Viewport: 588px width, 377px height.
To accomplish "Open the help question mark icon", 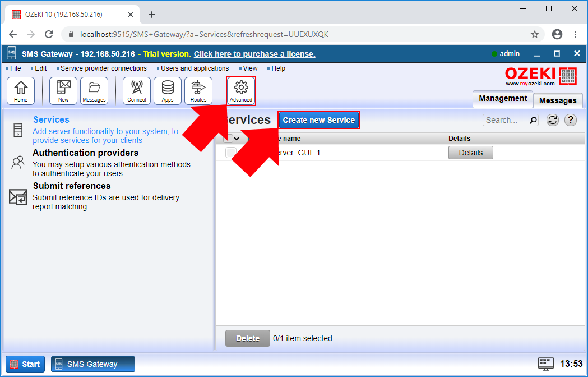I will pos(571,120).
